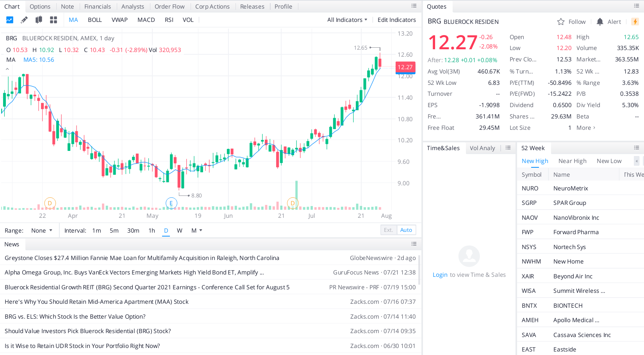Open the drawing pencil tool
Viewport: 644px width, 355px height.
click(24, 20)
